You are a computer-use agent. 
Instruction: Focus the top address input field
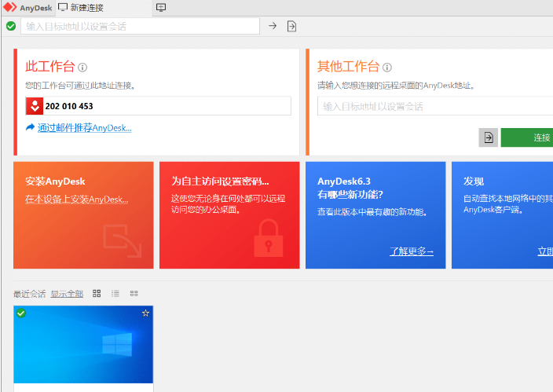(140, 27)
